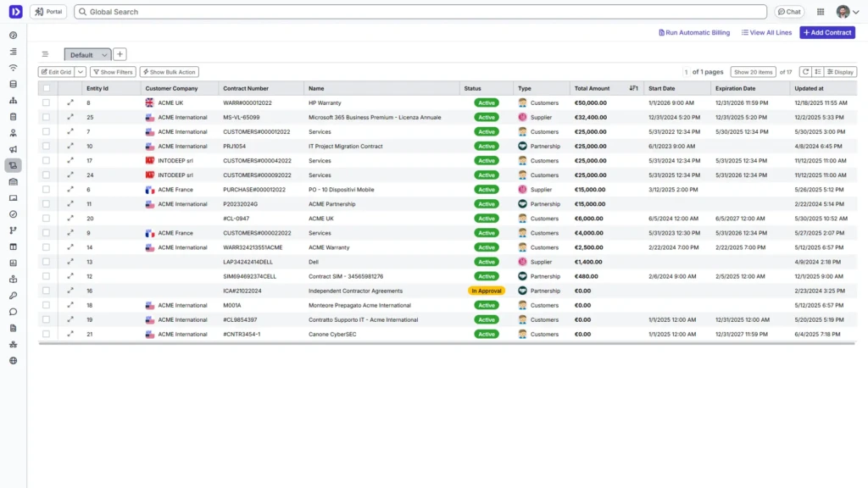Open the speech bubble sidebar icon
868x488 pixels.
coord(14,312)
